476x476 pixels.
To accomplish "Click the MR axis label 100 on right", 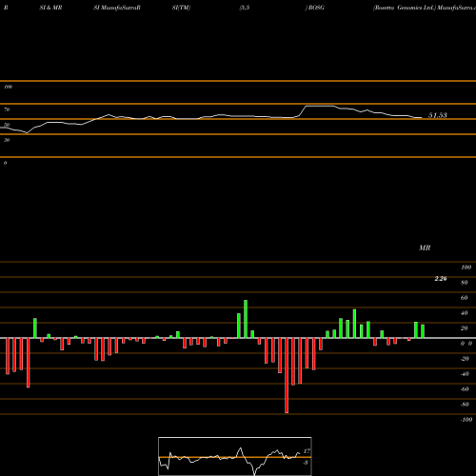I will point(466,268).
